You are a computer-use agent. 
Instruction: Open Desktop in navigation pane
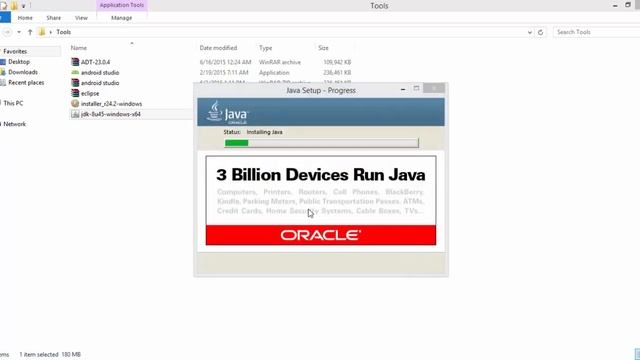(x=19, y=62)
